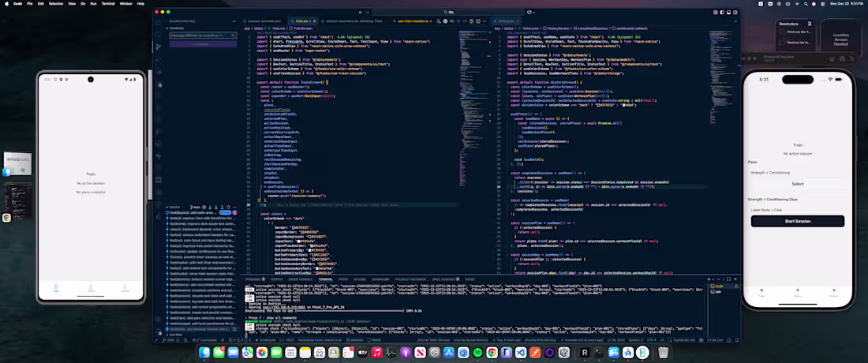Collapse the Changes section in Source Control
This screenshot has height=363, width=868.
click(x=168, y=28)
